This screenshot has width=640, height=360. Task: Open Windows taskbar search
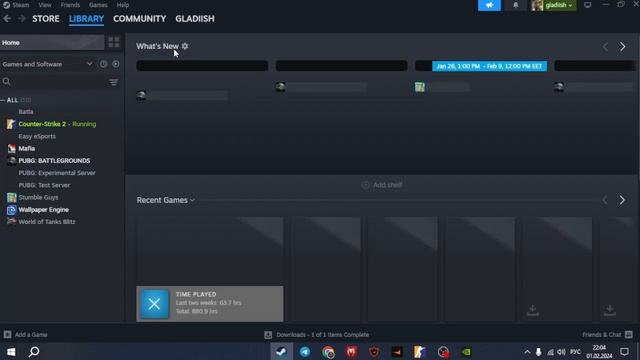point(34,352)
